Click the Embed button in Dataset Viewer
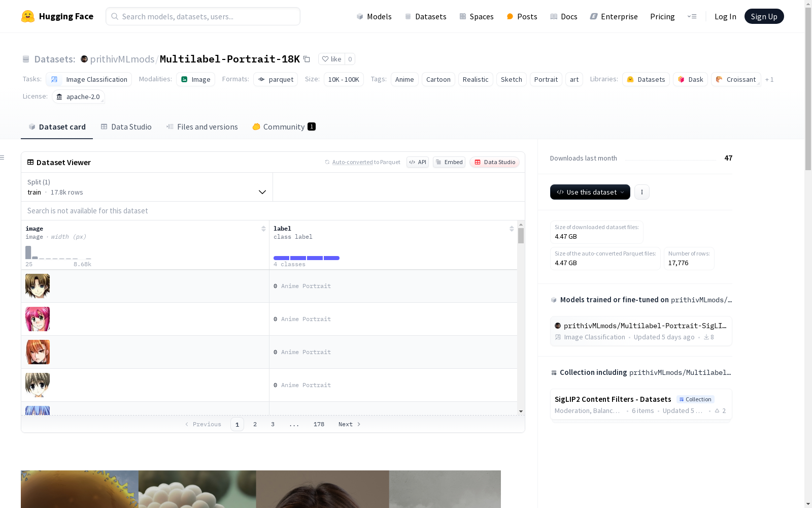Screen dimensions: 812x508 449,162
